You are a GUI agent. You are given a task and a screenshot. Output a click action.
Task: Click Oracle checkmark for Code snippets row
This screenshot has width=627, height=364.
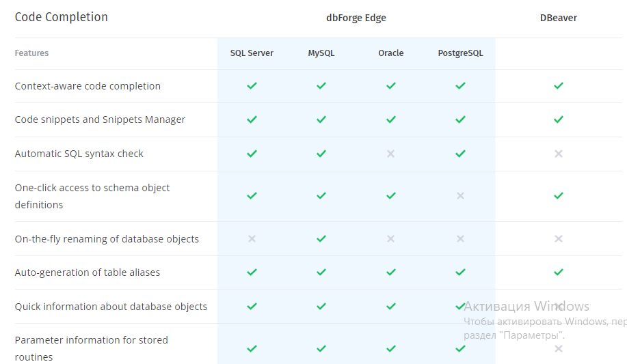click(x=390, y=120)
